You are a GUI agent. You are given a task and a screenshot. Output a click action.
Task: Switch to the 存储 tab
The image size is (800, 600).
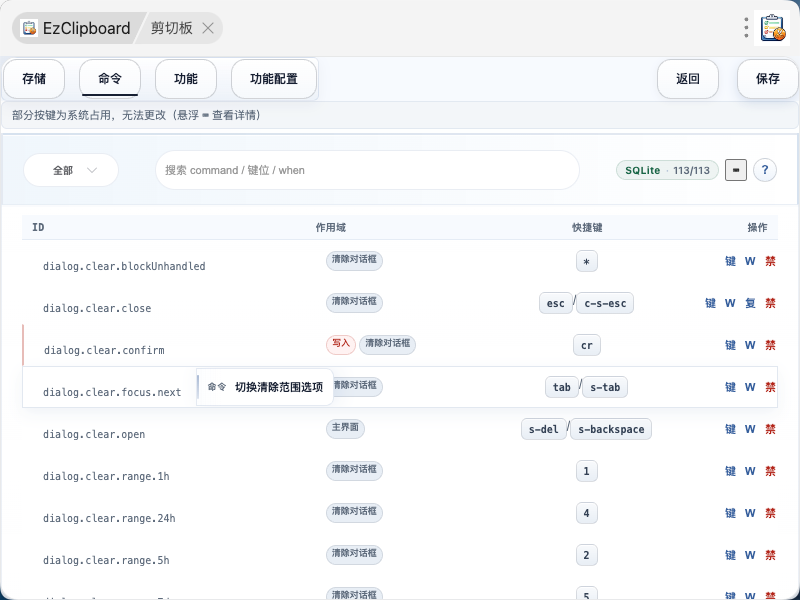click(x=34, y=79)
